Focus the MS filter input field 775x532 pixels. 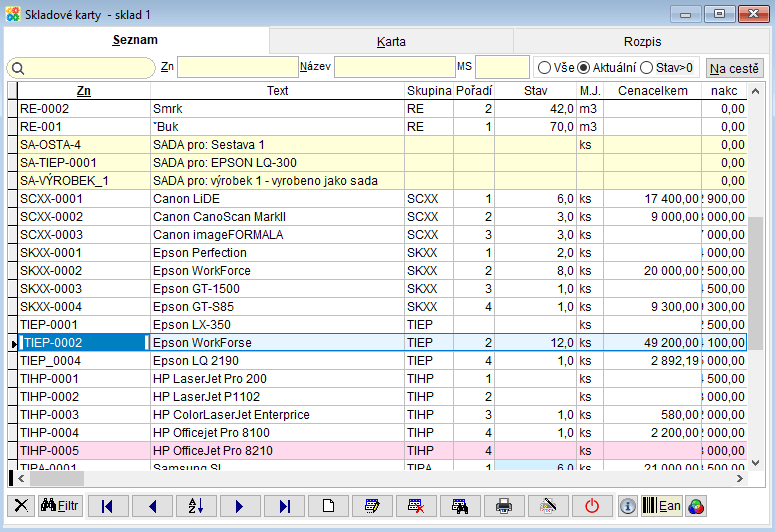coord(502,67)
